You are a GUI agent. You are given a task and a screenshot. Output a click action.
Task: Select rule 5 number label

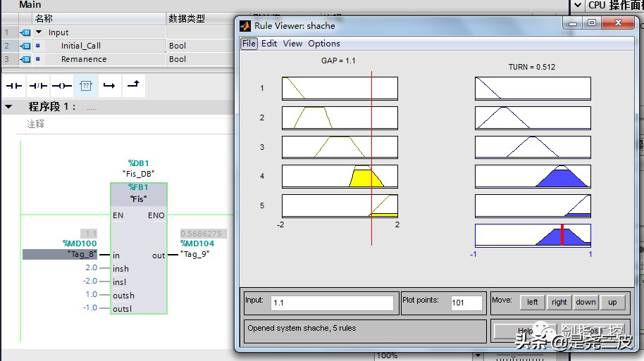coord(262,206)
